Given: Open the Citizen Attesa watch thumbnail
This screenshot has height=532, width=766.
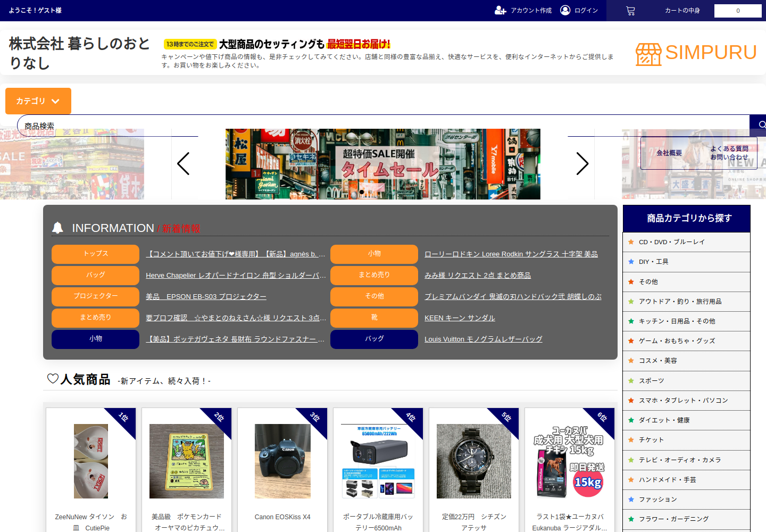Looking at the screenshot, I should (474, 461).
